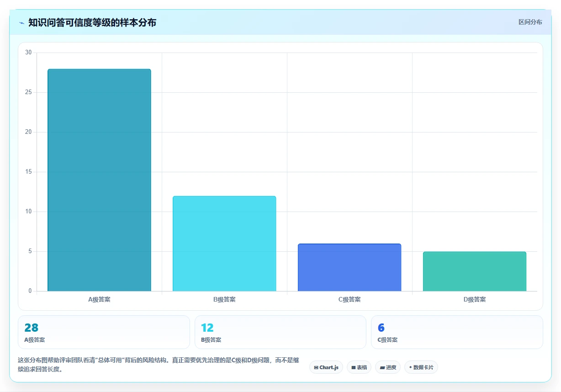Click the A级答案 bar in the chart
This screenshot has height=392, width=561.
pos(99,180)
